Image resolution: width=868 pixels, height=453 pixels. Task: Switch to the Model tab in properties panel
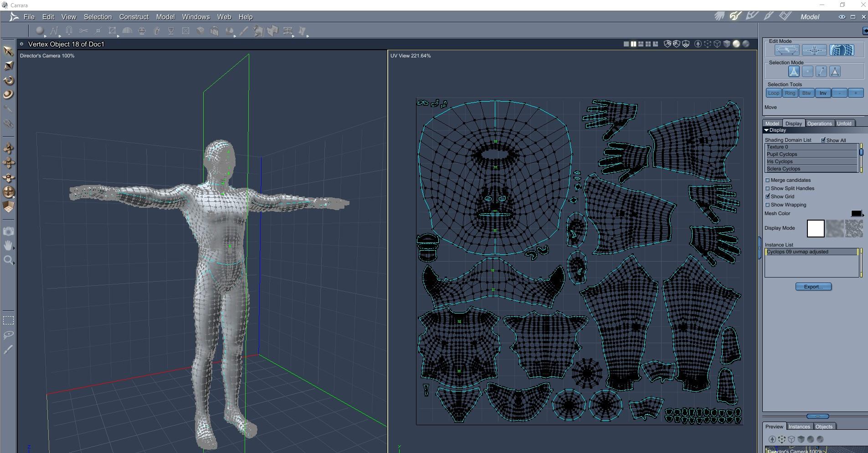772,124
